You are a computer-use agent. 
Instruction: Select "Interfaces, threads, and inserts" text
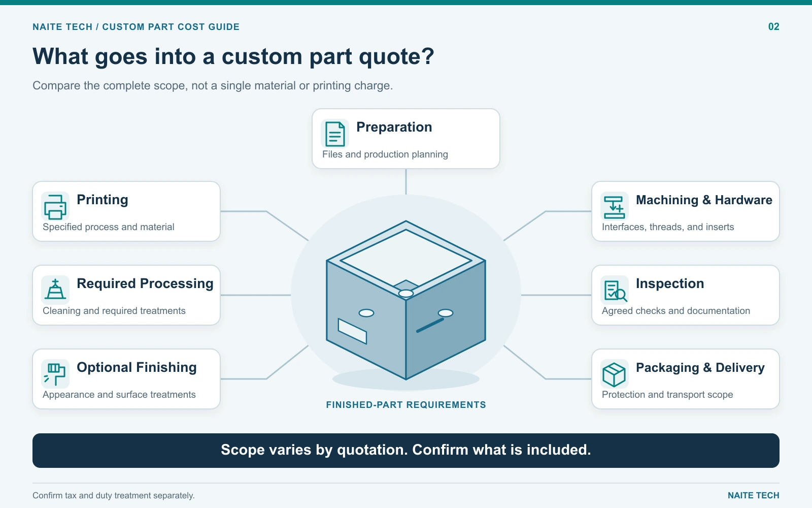(x=668, y=227)
